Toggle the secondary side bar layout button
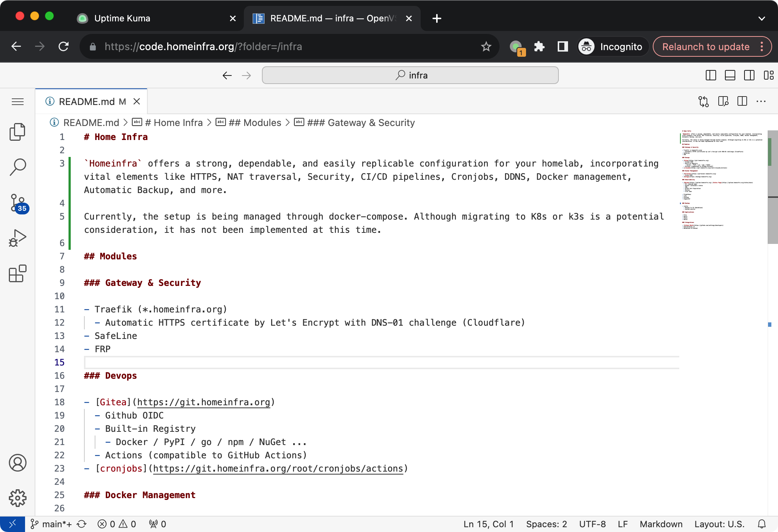778x532 pixels. (x=749, y=75)
